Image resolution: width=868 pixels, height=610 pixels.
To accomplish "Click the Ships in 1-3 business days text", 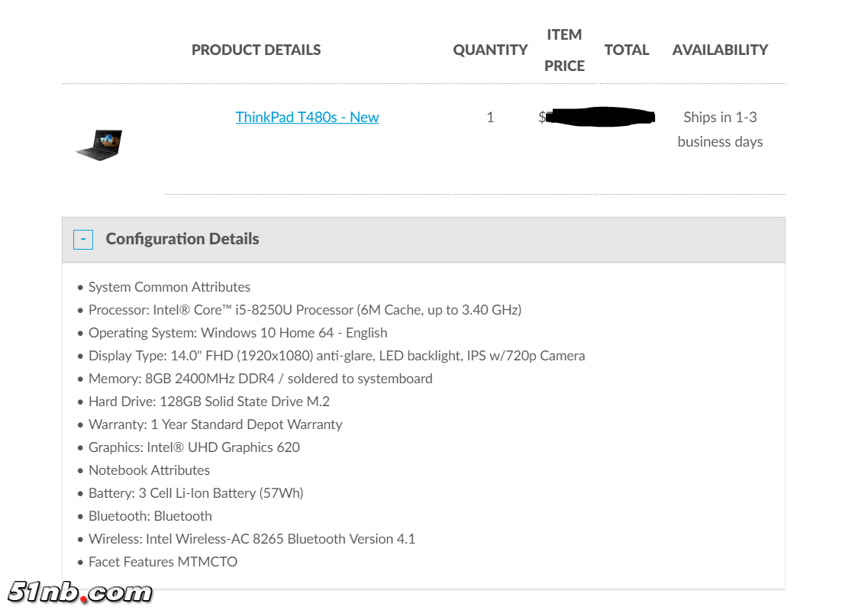I will (720, 129).
